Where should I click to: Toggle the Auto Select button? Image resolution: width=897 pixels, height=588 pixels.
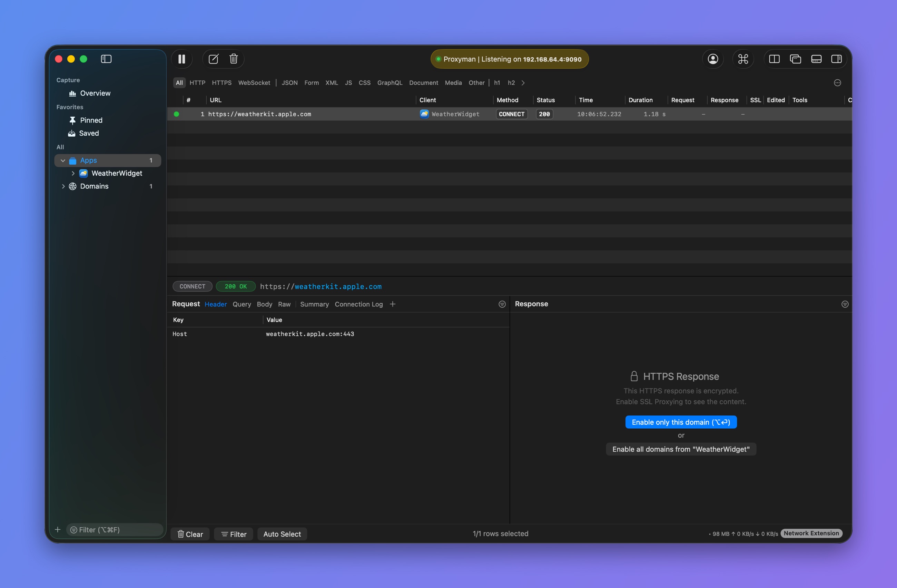point(282,534)
